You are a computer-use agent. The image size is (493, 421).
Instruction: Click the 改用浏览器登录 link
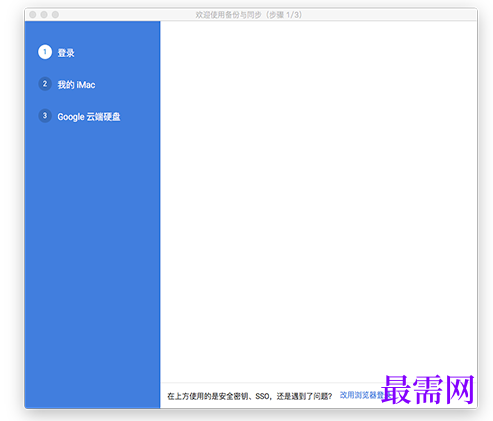tap(366, 395)
